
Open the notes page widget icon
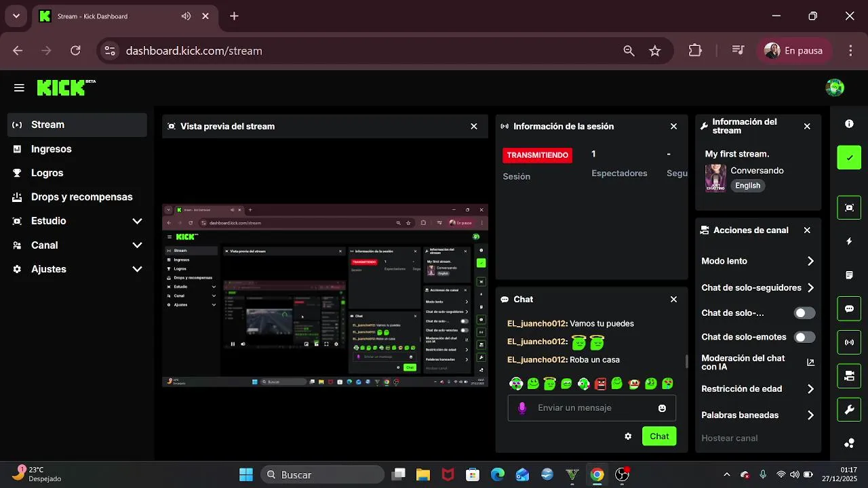[849, 275]
